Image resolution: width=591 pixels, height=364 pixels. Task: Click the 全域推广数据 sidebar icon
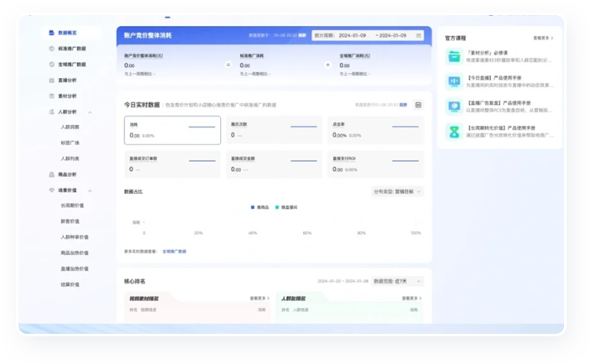point(51,64)
